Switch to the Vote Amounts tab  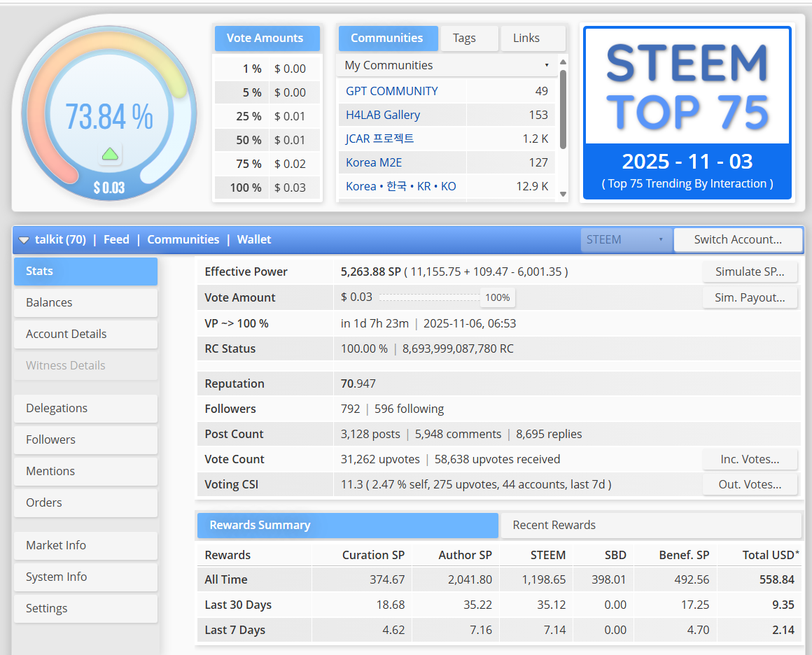267,38
